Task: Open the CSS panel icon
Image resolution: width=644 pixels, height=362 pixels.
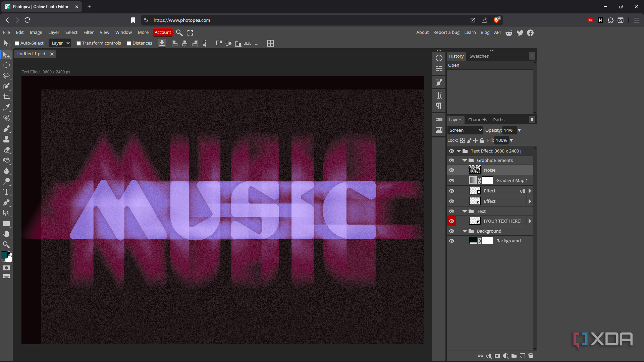Action: point(439,119)
